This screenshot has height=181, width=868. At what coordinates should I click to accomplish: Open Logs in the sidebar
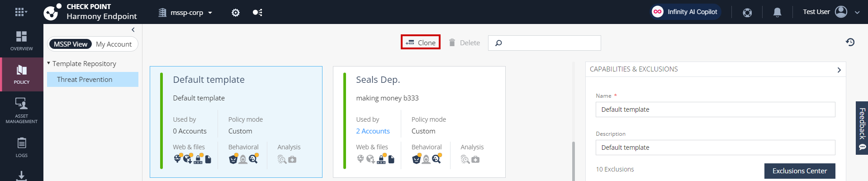click(21, 148)
